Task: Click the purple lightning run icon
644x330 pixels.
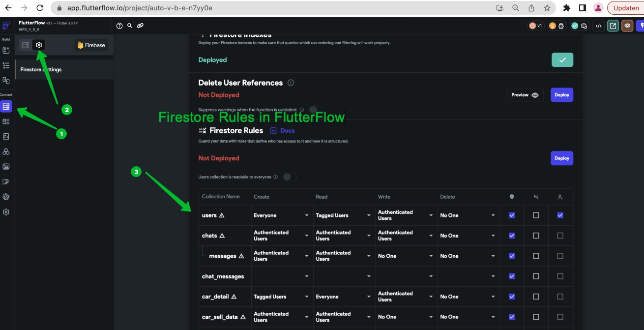Action: point(640,26)
